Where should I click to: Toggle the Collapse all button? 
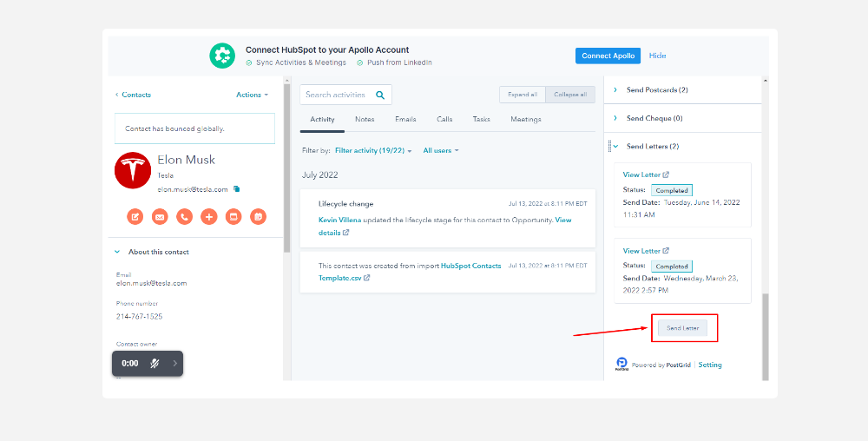pyautogui.click(x=569, y=95)
